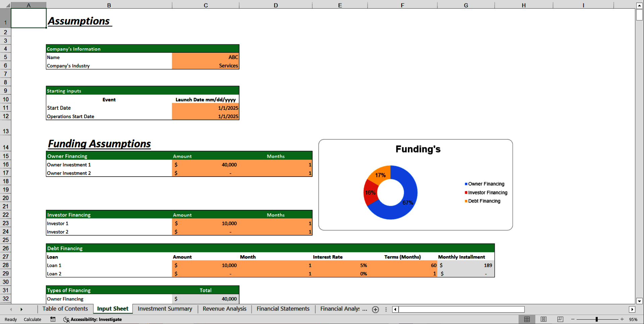Switch to the Table of Contents tab
The height and width of the screenshot is (324, 644).
pos(65,309)
